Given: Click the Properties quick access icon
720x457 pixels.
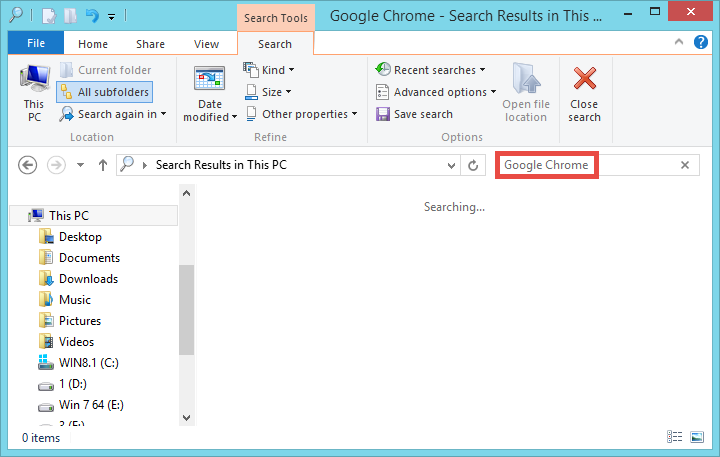Looking at the screenshot, I should (48, 16).
